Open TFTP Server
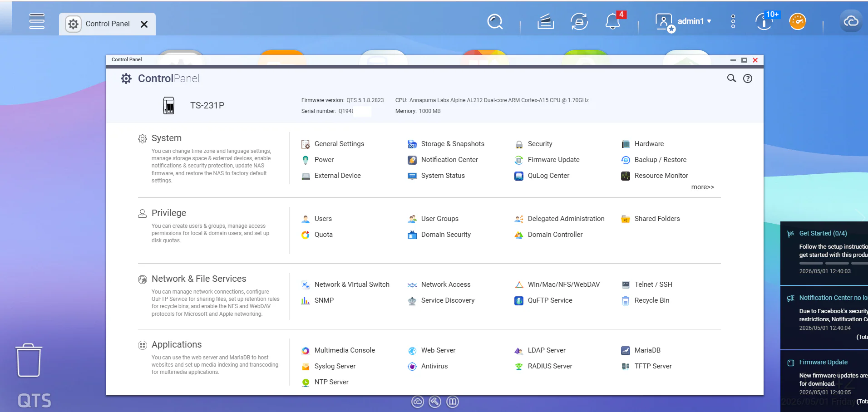Viewport: 868px width, 412px height. [x=646, y=366]
